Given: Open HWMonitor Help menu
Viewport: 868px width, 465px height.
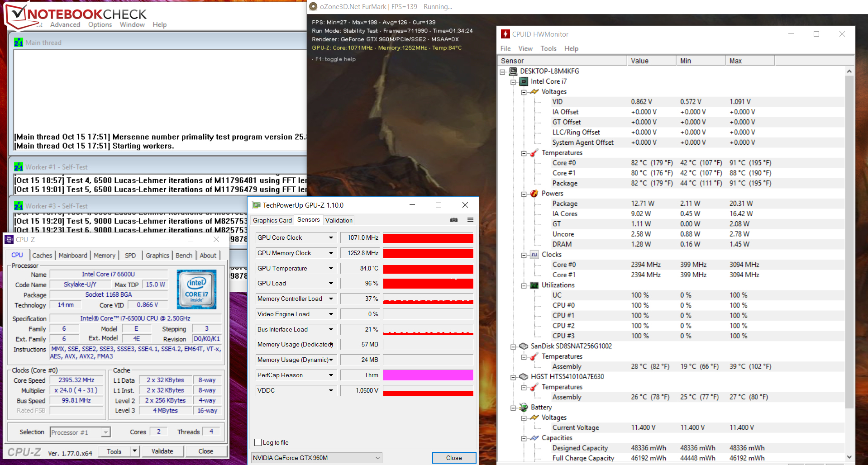Looking at the screenshot, I should click(x=571, y=48).
